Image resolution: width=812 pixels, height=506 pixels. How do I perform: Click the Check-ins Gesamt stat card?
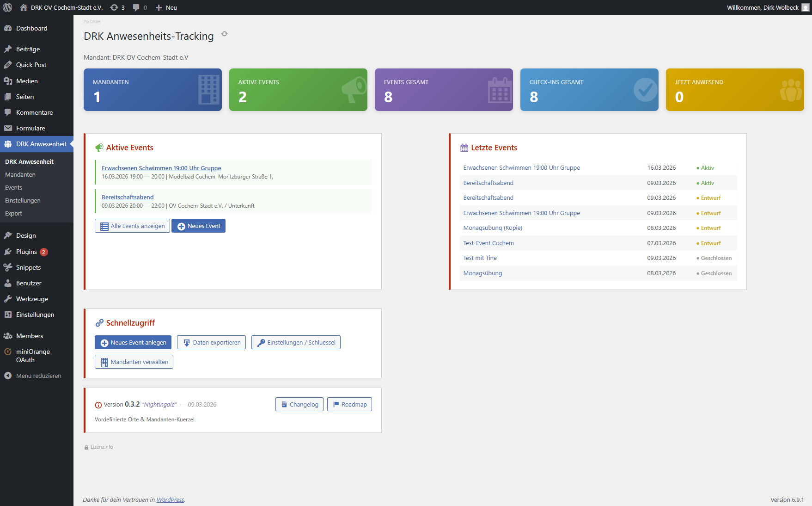pyautogui.click(x=589, y=90)
